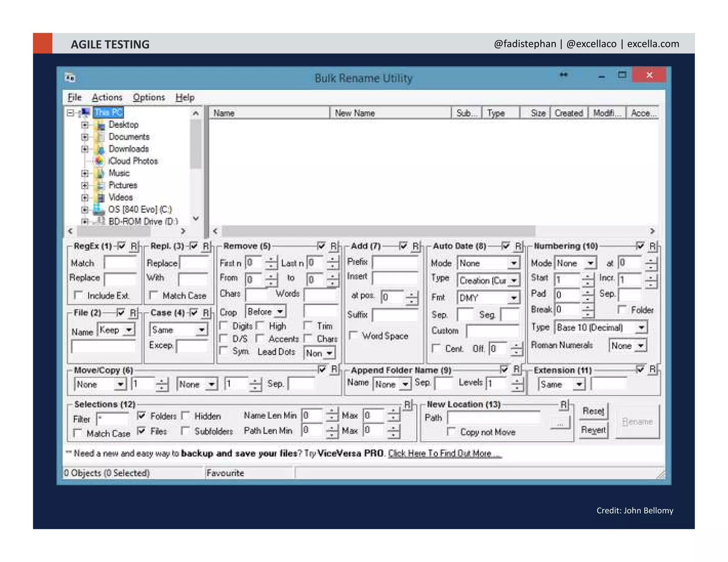The image size is (728, 562).
Task: Toggle the Folders checkbox in Selections
Action: [x=141, y=415]
